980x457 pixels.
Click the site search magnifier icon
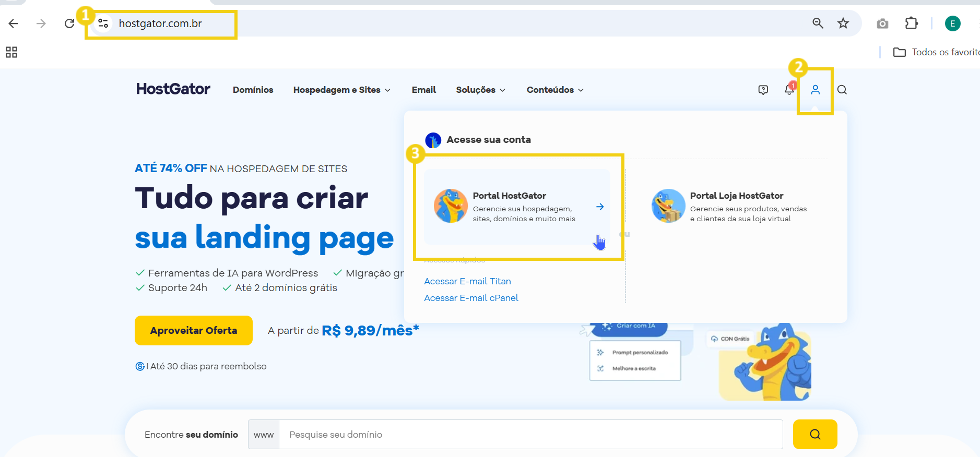(842, 90)
